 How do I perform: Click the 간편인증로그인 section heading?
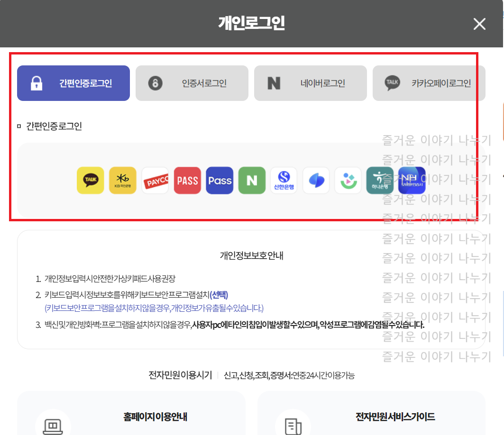(x=54, y=126)
